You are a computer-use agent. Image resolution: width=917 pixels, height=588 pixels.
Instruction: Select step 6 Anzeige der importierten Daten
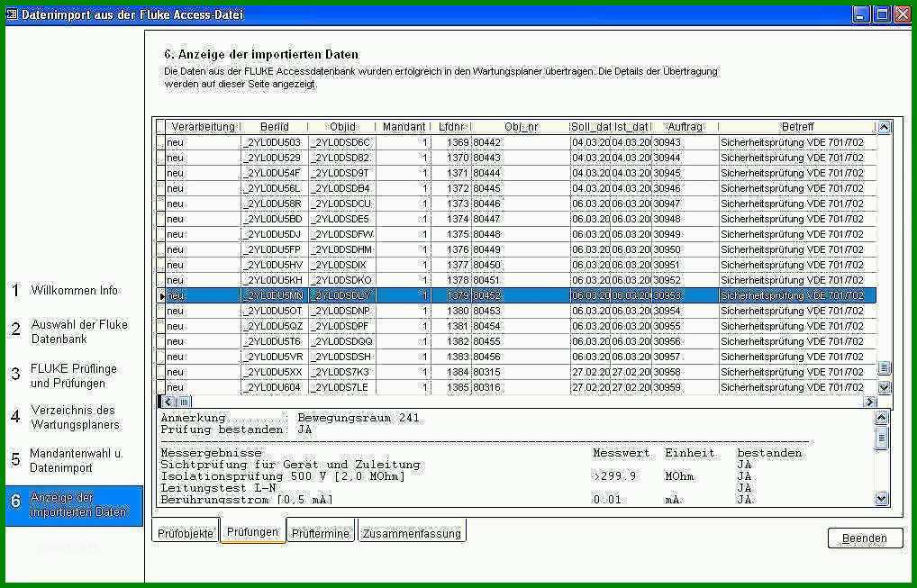[x=74, y=505]
